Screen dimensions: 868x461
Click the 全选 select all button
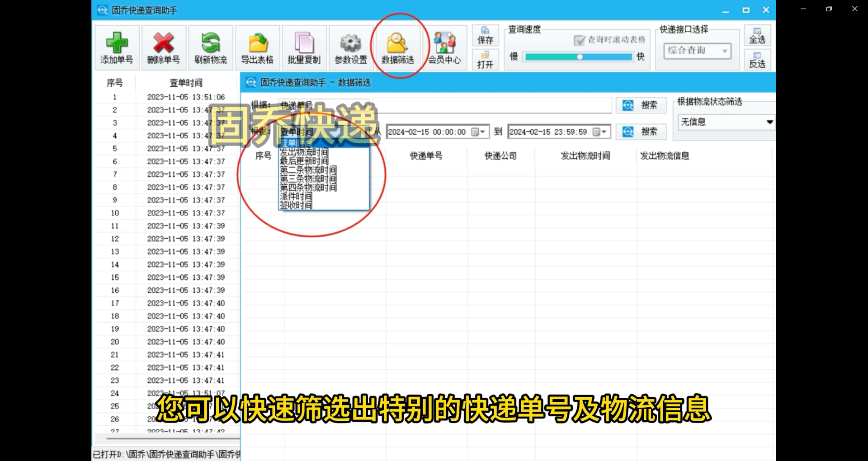(757, 36)
